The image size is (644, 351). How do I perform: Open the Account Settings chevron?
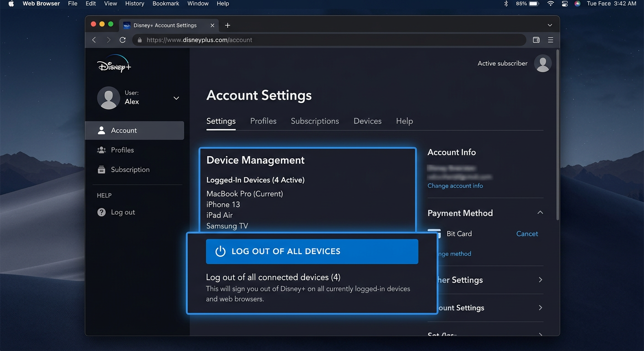[540, 308]
